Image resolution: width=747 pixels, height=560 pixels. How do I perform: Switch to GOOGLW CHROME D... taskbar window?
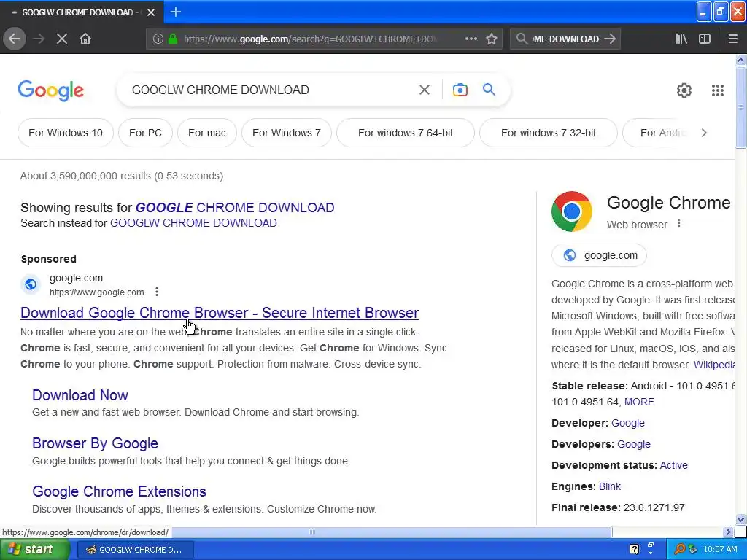[135, 550]
